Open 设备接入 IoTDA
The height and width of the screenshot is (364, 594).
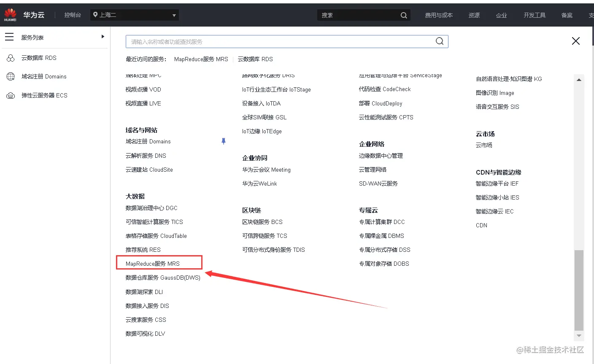(x=261, y=103)
